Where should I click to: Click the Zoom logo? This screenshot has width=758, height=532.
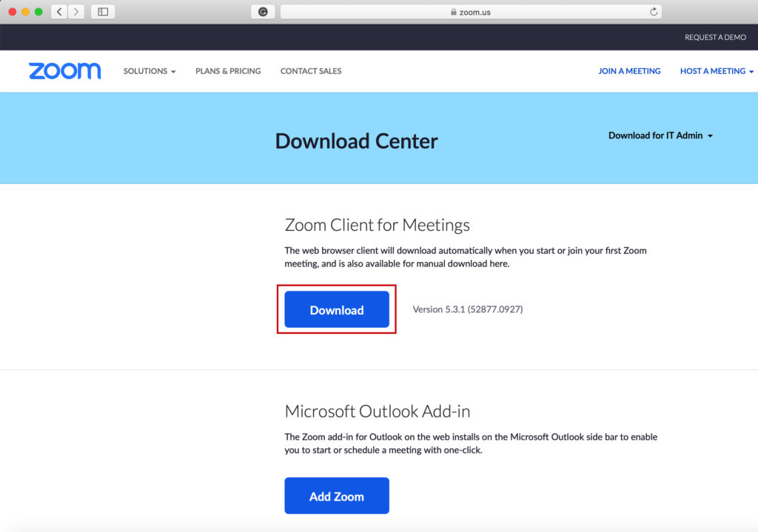tap(65, 70)
